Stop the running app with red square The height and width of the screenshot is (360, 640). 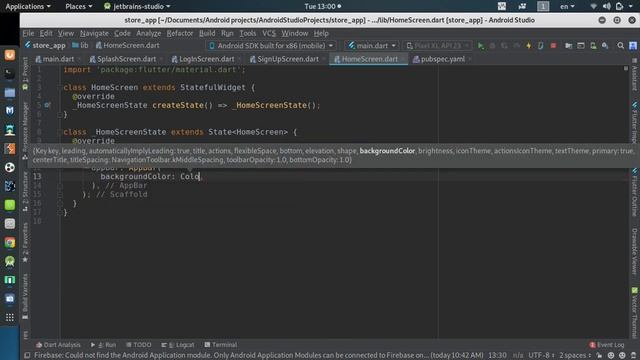(x=553, y=46)
